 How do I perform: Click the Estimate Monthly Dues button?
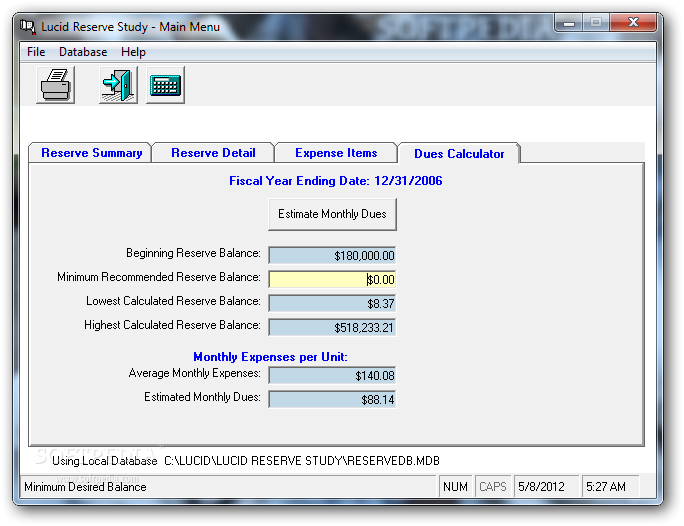click(x=332, y=214)
